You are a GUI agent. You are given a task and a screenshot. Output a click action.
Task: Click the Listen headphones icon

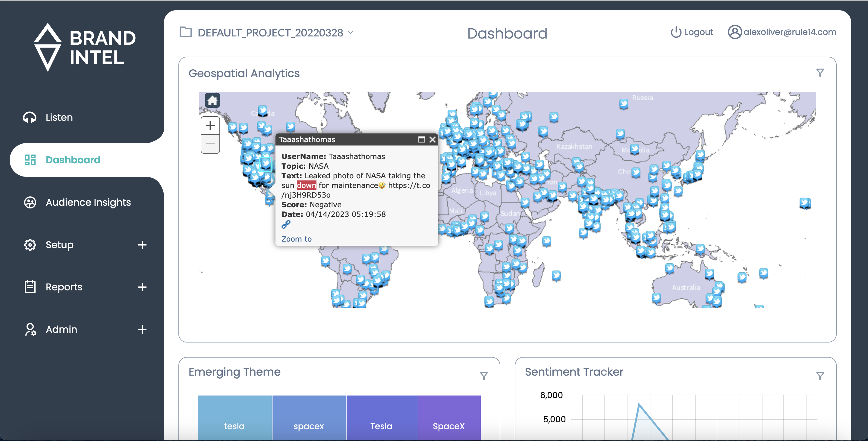pyautogui.click(x=30, y=117)
